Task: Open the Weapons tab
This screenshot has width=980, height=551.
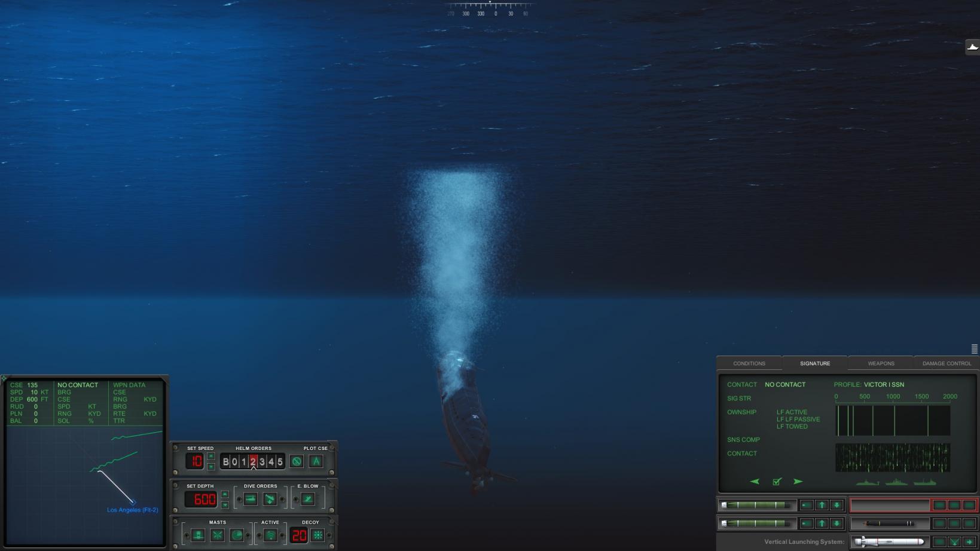Action: (881, 363)
